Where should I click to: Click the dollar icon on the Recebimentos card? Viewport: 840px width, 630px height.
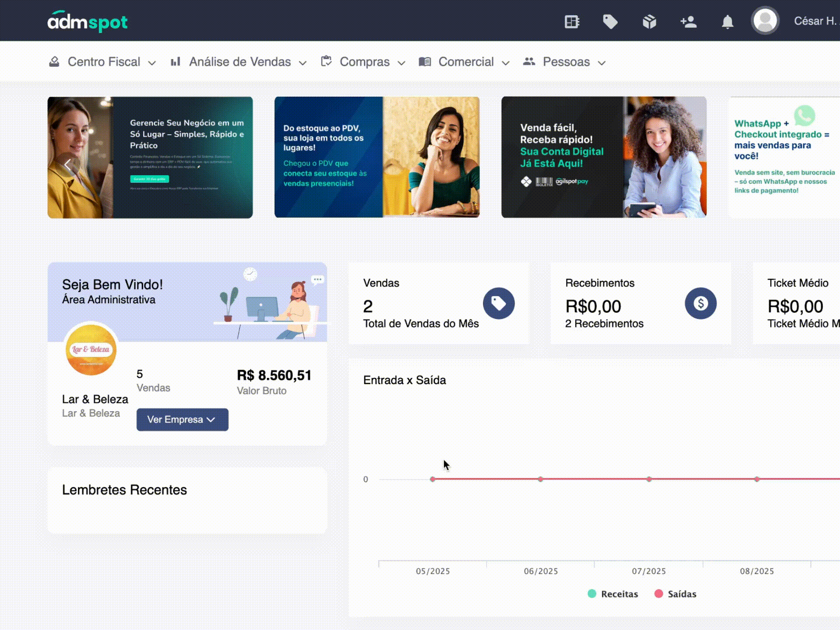point(700,303)
